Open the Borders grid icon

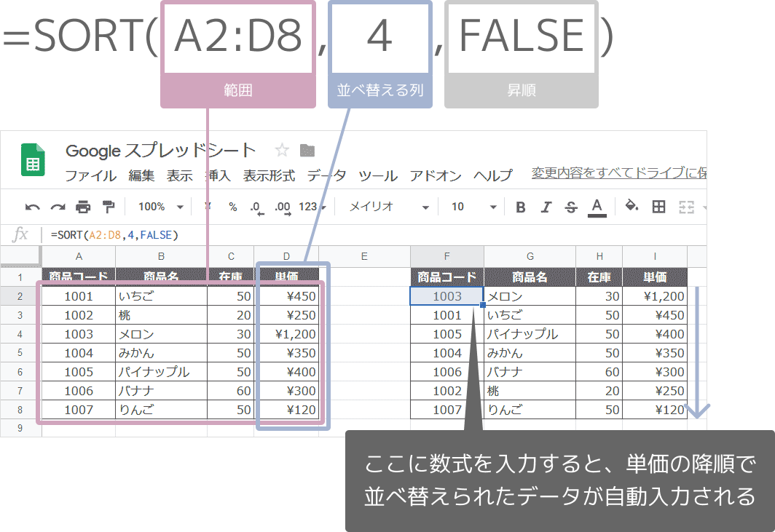point(659,207)
